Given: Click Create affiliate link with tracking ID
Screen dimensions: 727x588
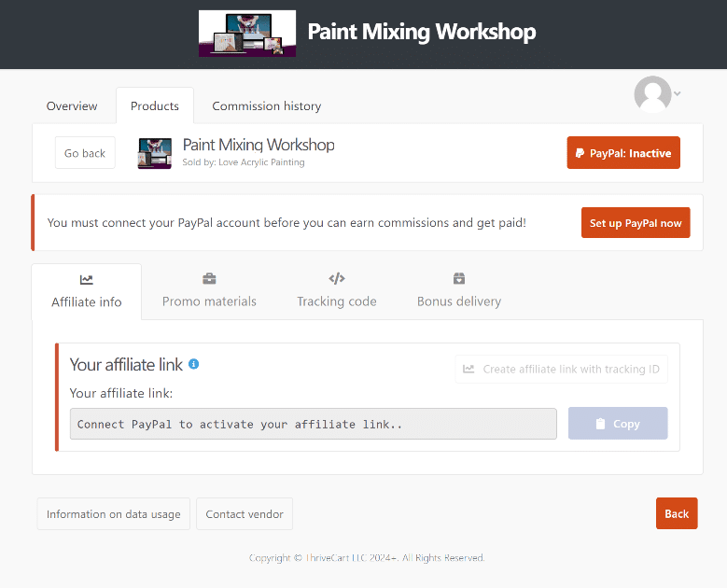Looking at the screenshot, I should coord(562,369).
